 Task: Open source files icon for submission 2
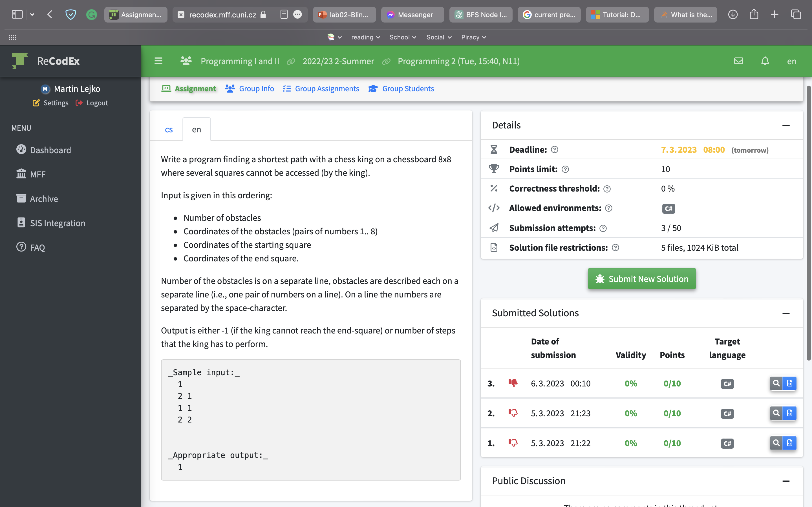click(x=789, y=413)
